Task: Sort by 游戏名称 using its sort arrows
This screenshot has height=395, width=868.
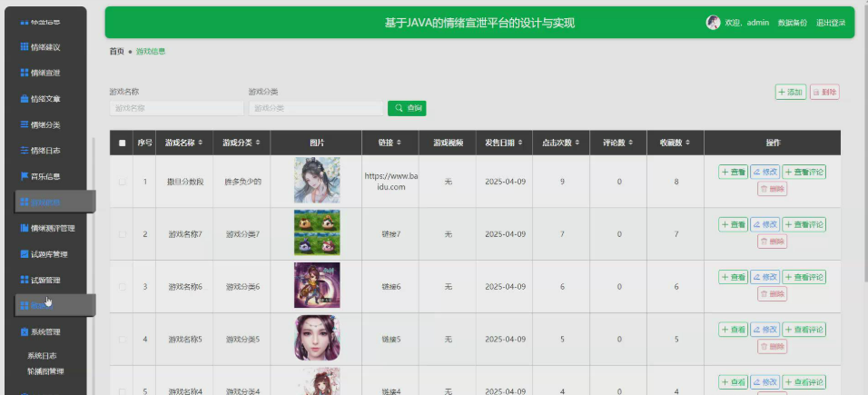Action: (x=201, y=143)
